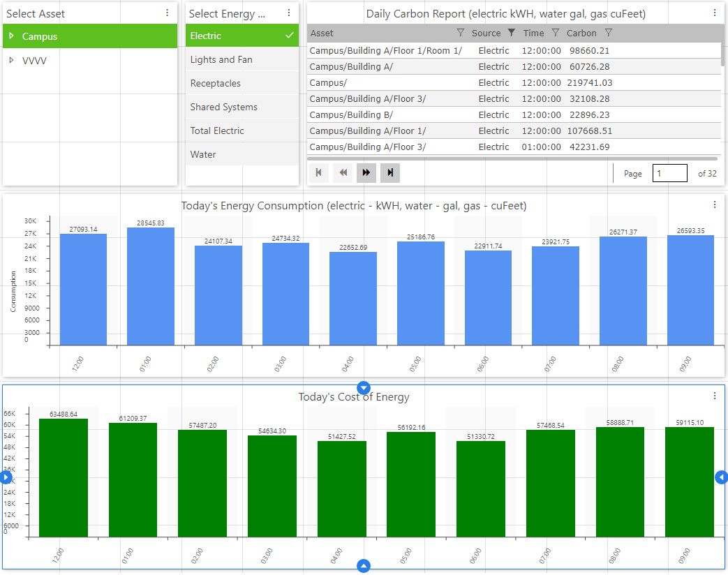Click the Daily Carbon Report title
This screenshot has width=728, height=575.
coord(505,14)
